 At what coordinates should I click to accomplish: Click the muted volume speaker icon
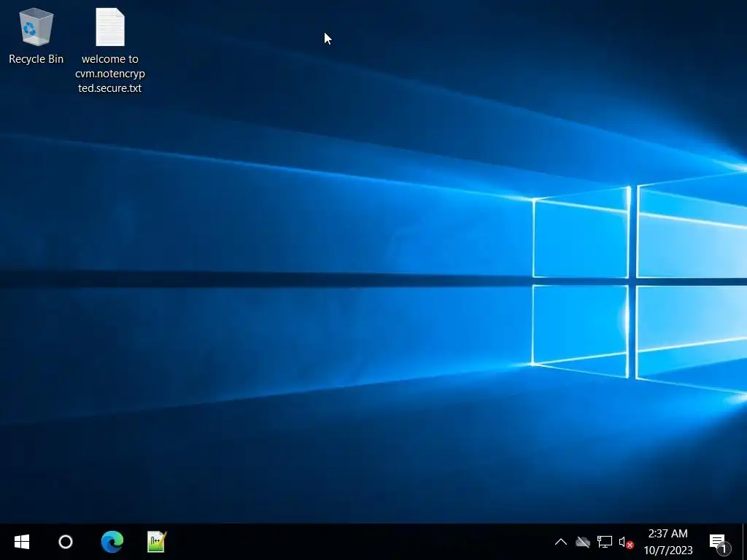point(626,542)
